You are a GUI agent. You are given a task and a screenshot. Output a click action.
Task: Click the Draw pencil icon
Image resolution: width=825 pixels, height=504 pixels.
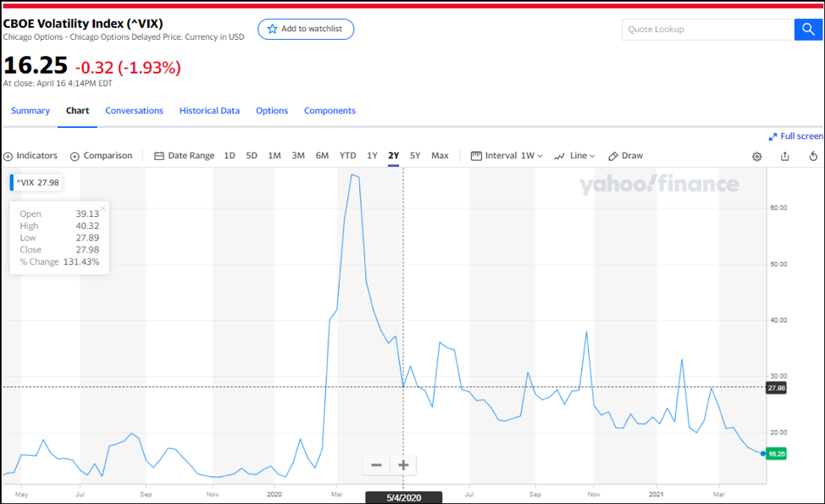[613, 156]
